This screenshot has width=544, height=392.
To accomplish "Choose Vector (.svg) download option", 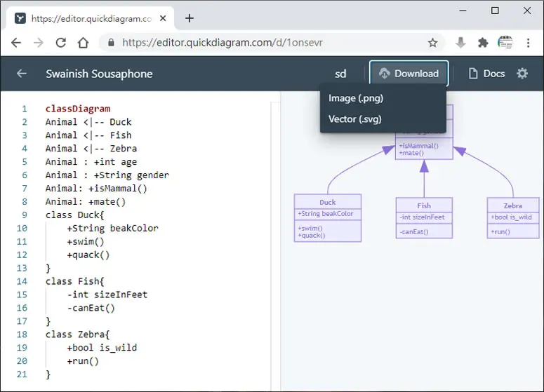I will 355,119.
